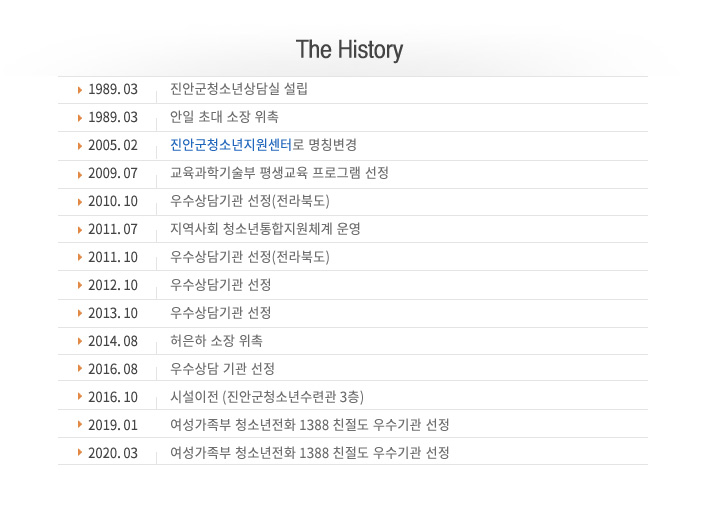The image size is (707, 529).
Task: Click the orange arrow beside 2014. 08
Action: pos(80,341)
